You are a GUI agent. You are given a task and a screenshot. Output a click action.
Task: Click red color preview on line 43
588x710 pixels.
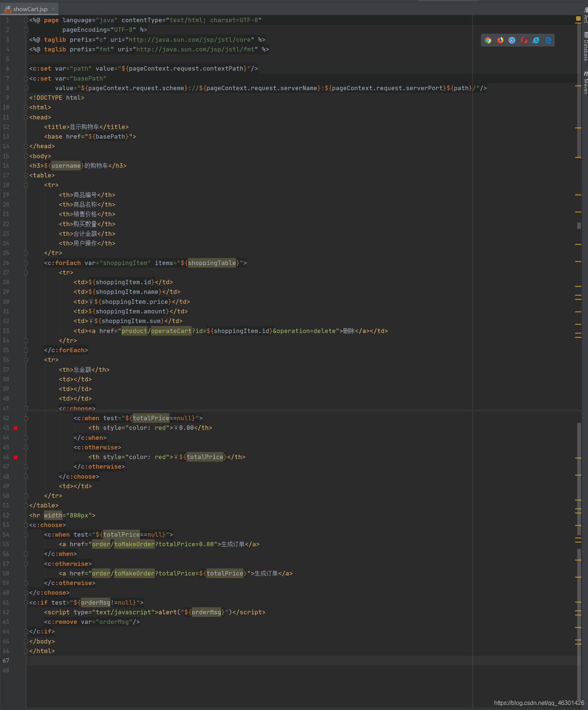[x=16, y=428]
